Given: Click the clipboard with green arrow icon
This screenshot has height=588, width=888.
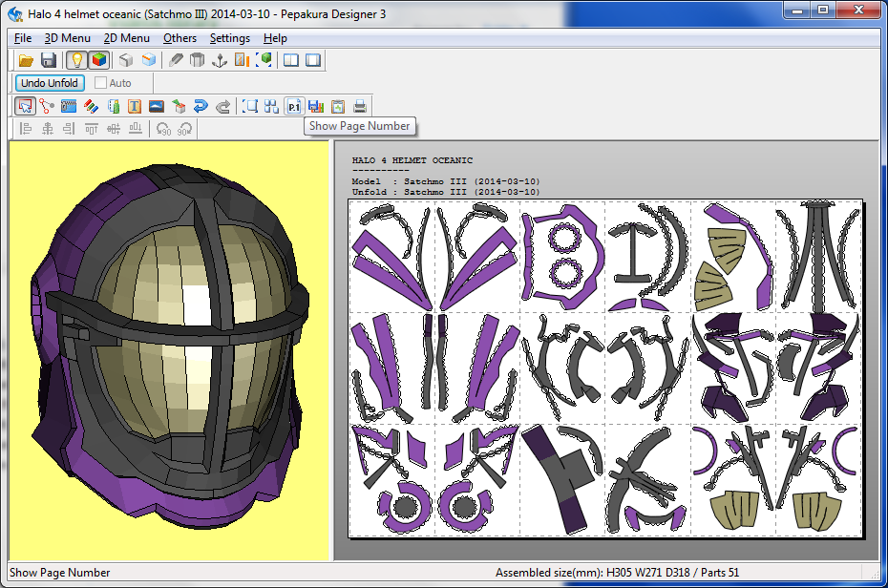Looking at the screenshot, I should tap(337, 106).
